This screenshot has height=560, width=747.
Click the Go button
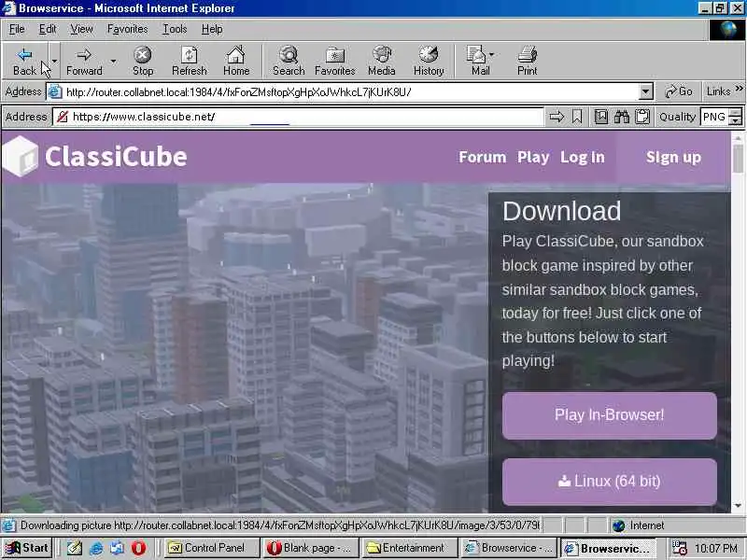679,91
